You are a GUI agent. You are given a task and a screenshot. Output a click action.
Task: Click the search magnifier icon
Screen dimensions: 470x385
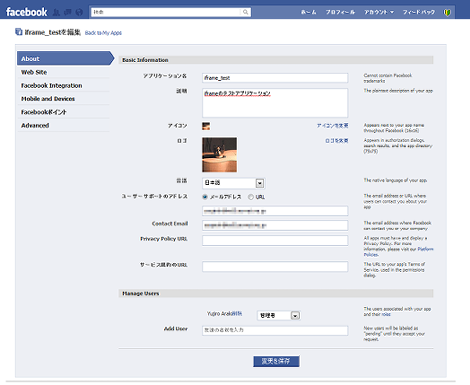coord(245,12)
